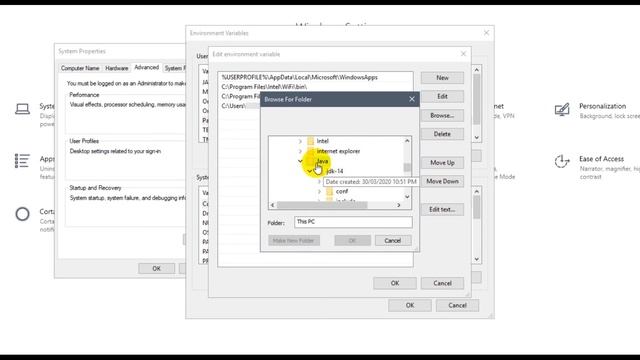Close the Environment Variables window
Screen dimensions: 640x360
(486, 33)
